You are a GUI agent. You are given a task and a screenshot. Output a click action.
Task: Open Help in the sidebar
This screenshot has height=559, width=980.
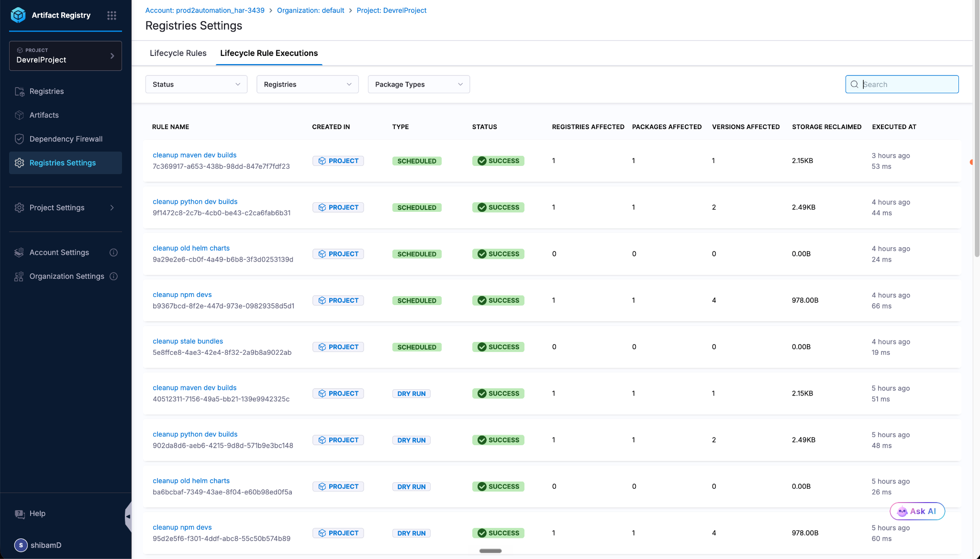coord(37,514)
